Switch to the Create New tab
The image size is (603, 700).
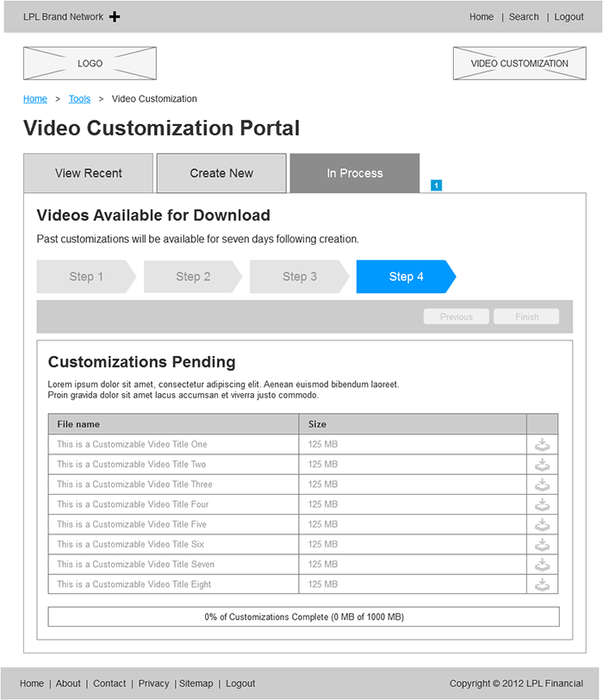tap(221, 173)
